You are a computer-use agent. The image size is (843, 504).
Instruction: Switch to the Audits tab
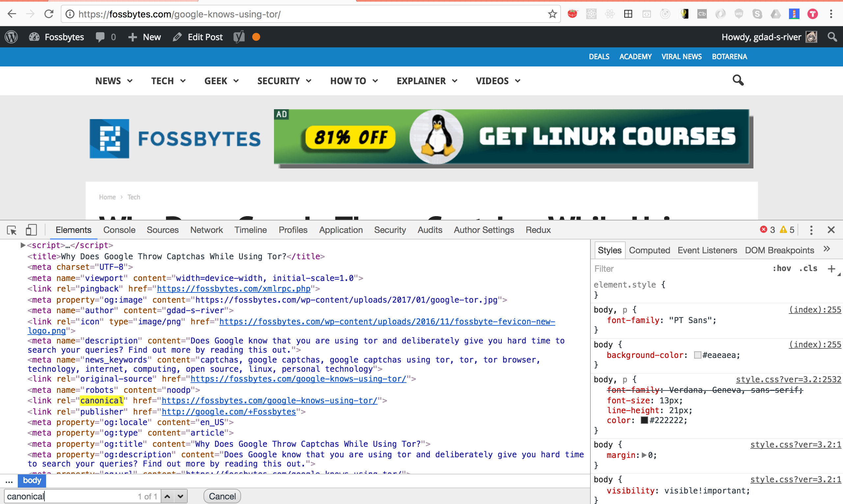pos(430,230)
